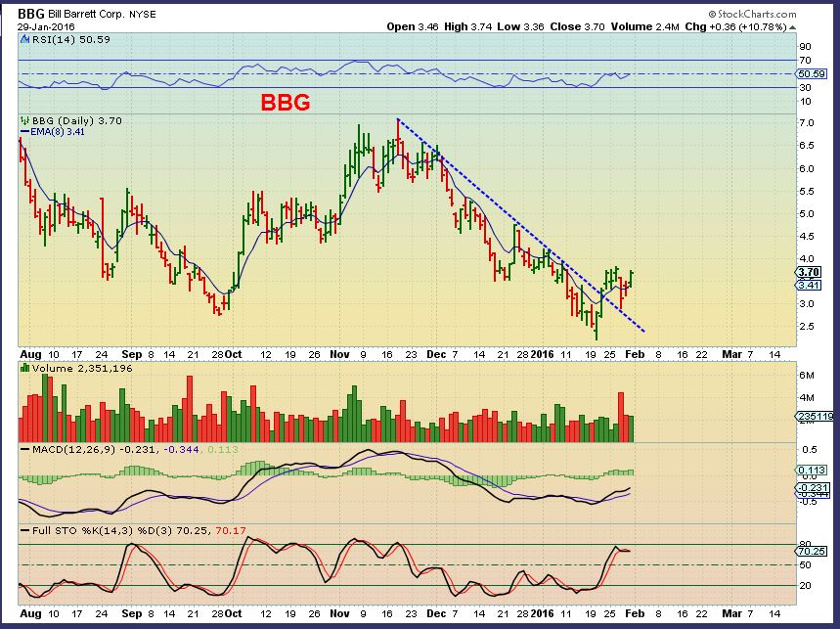840x629 pixels.
Task: Click the boxed 70.25 stochastic axis tag
Action: pyautogui.click(x=811, y=551)
